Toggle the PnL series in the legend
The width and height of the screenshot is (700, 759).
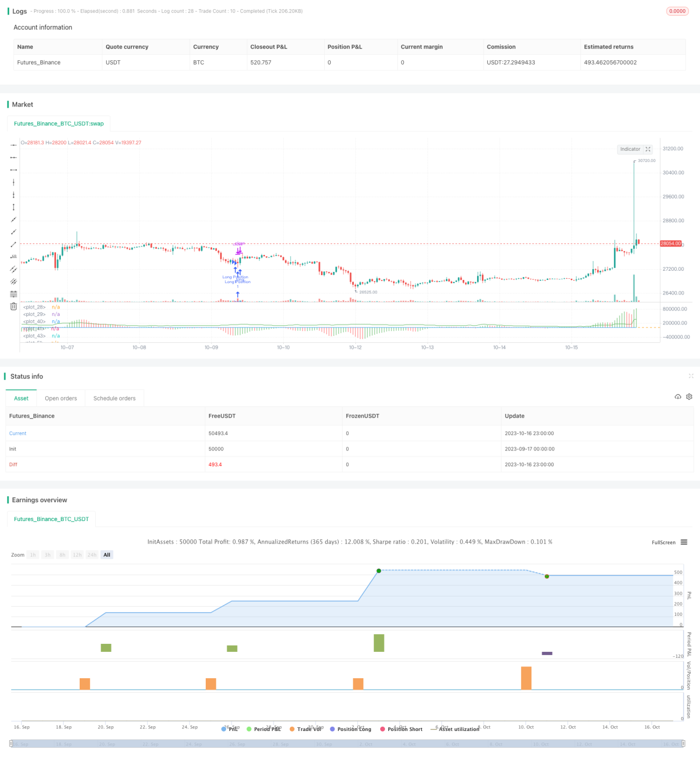[230, 729]
